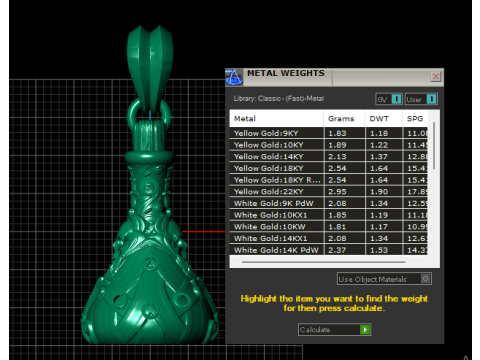Select the White Gold:14K PdW row
Viewport: 480px width, 360px height.
(328, 250)
